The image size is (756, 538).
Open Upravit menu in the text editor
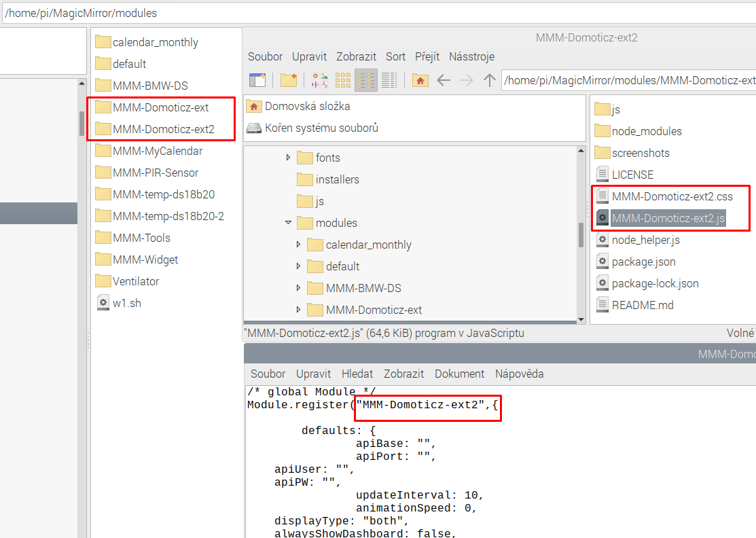[313, 374]
